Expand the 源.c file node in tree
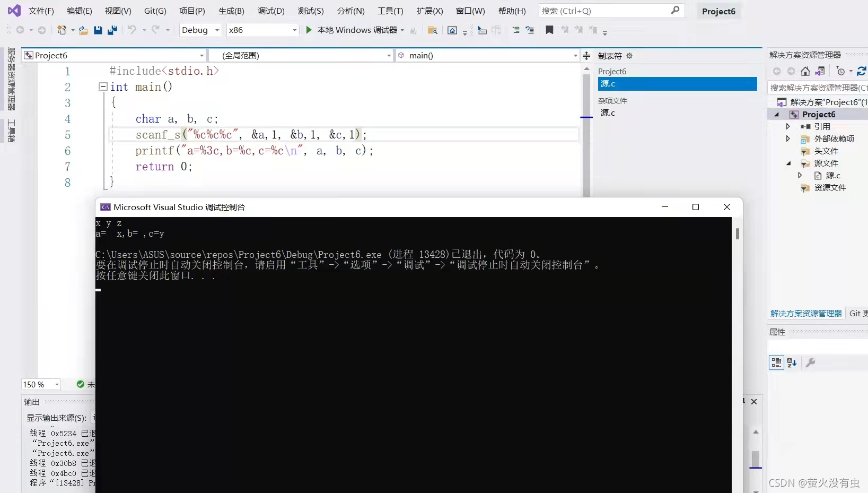Viewport: 868px width, 493px height. pos(800,175)
